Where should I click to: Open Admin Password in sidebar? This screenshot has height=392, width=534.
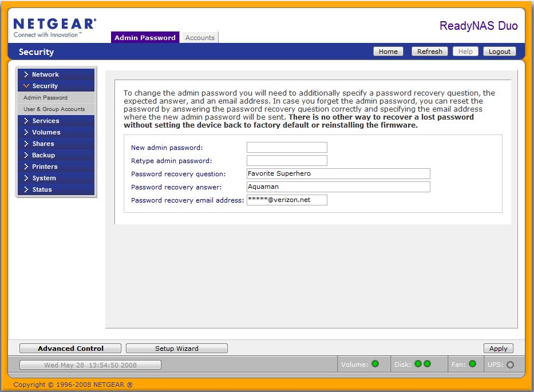pyautogui.click(x=56, y=97)
